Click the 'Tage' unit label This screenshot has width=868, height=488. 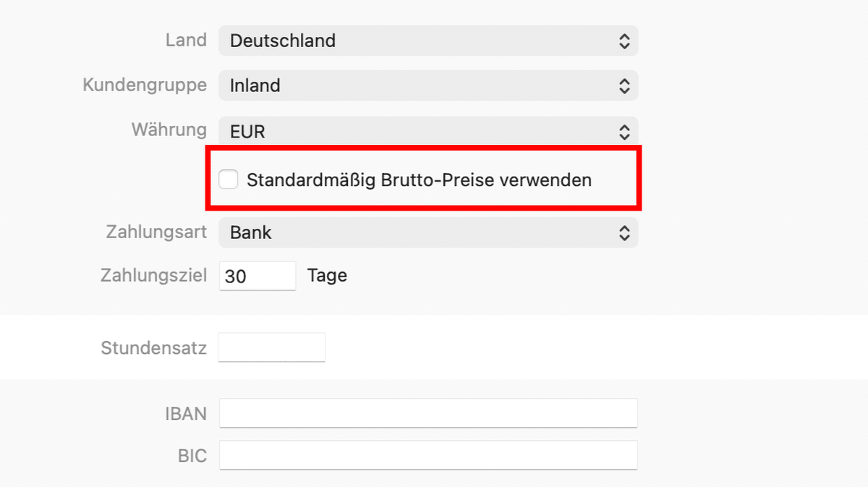point(327,276)
